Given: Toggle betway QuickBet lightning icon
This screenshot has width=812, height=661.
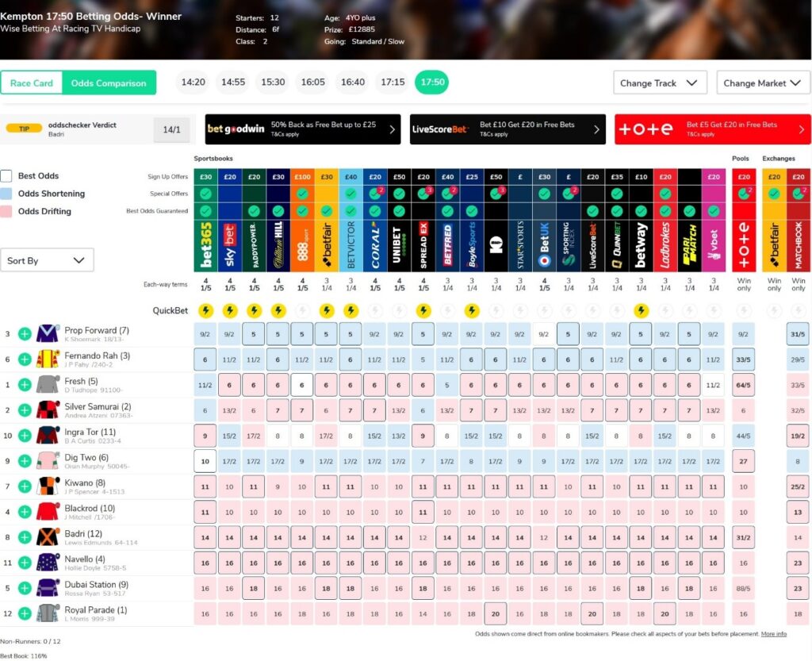Looking at the screenshot, I should click(x=641, y=310).
